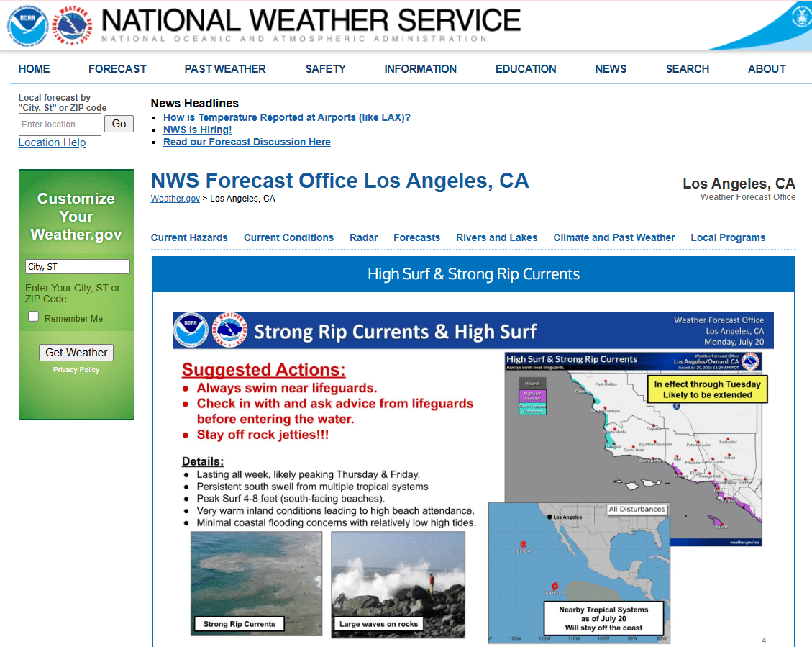The width and height of the screenshot is (812, 647).
Task: Click the NWS logo beside Strong Rip Currents title
Action: pos(230,330)
